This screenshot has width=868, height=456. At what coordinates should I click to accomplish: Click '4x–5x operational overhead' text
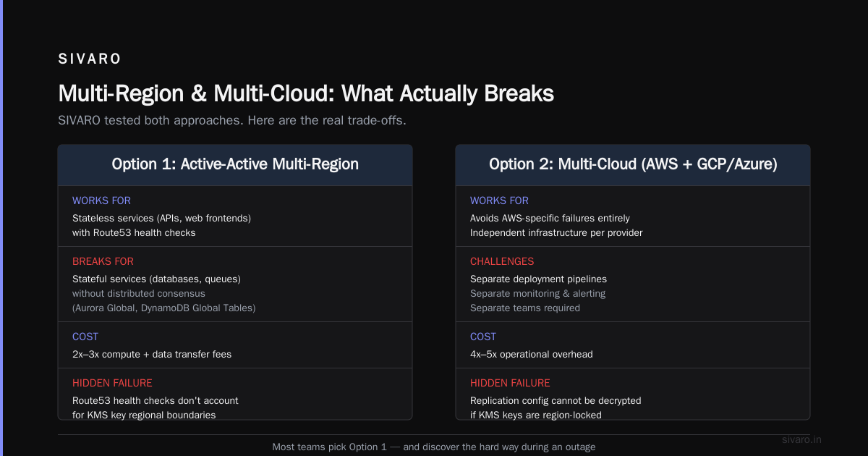click(532, 354)
